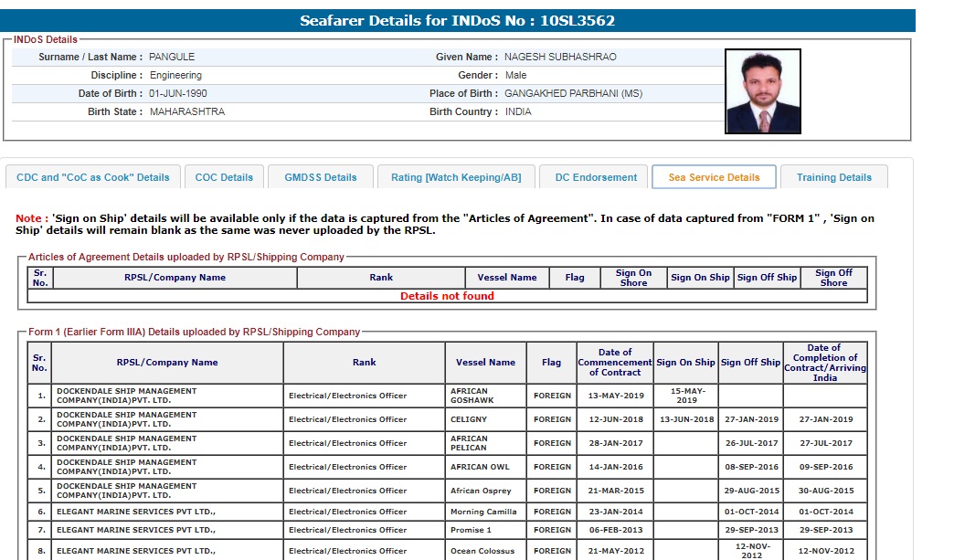The image size is (954, 560).
Task: Open the CDC and "CoC as Cook" Details tab
Action: pyautogui.click(x=92, y=177)
